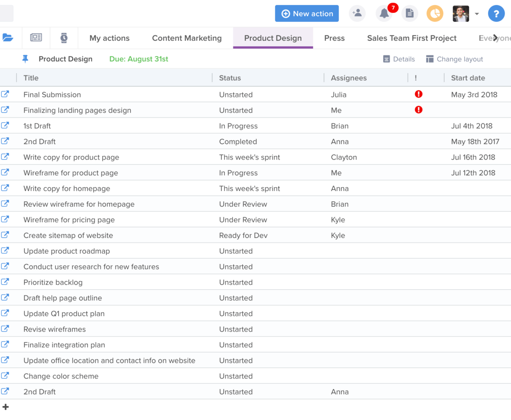Click the green Due: August 31st date
The width and height of the screenshot is (511, 420).
coord(138,59)
